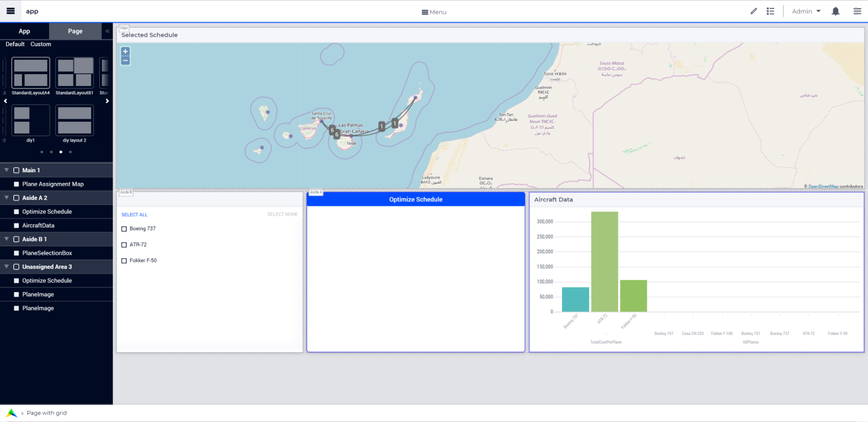The image size is (868, 422).
Task: Select PlaneSelectionBox tree item
Action: [56, 253]
